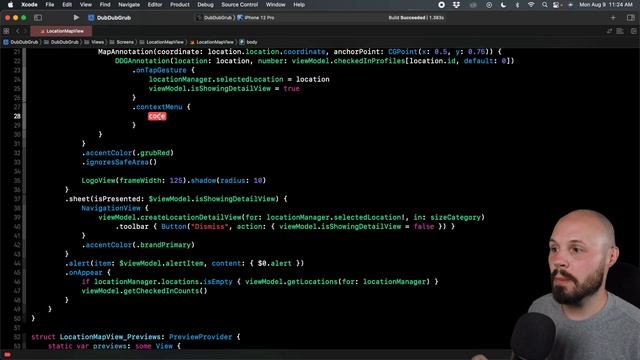Open the Edit menu
The width and height of the screenshot is (640, 360).
pyautogui.click(x=67, y=4)
